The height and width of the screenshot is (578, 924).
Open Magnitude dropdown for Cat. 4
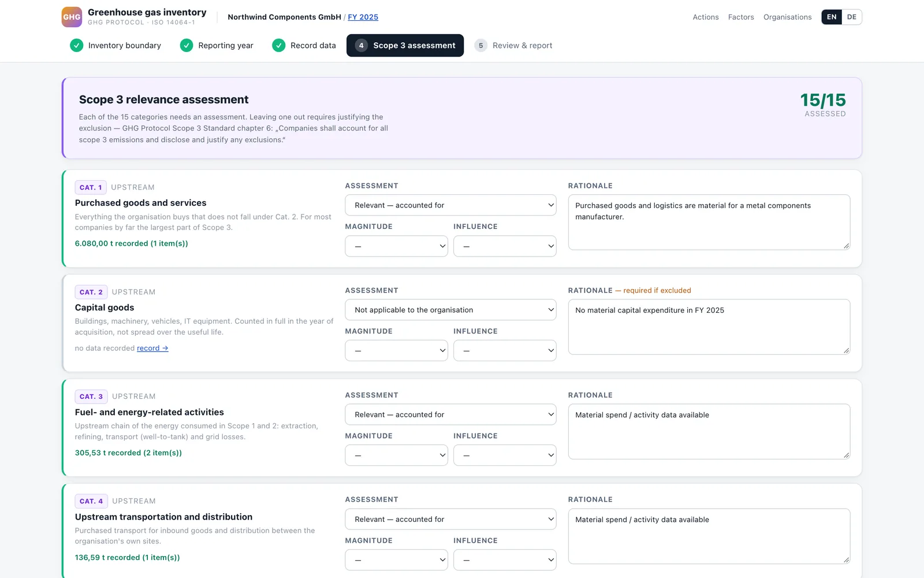(x=396, y=560)
